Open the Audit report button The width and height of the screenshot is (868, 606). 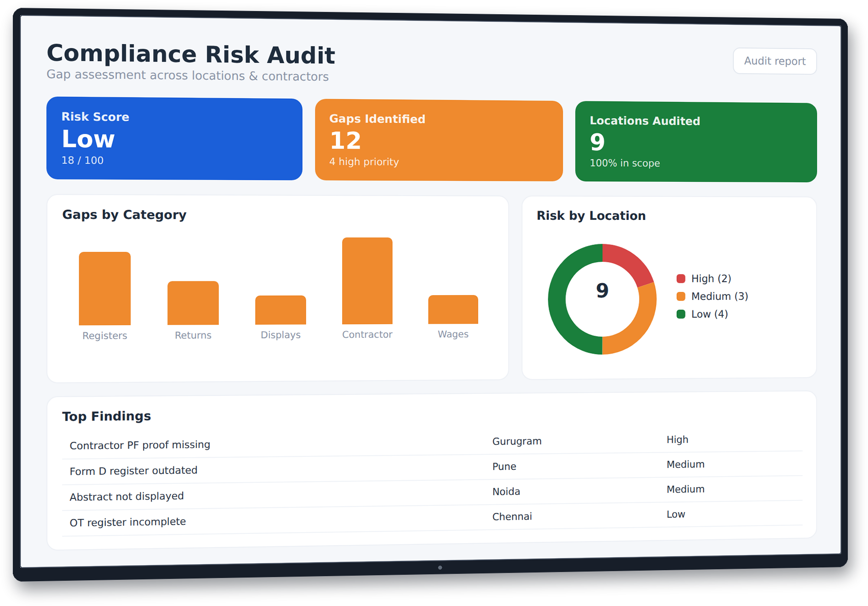pos(774,61)
